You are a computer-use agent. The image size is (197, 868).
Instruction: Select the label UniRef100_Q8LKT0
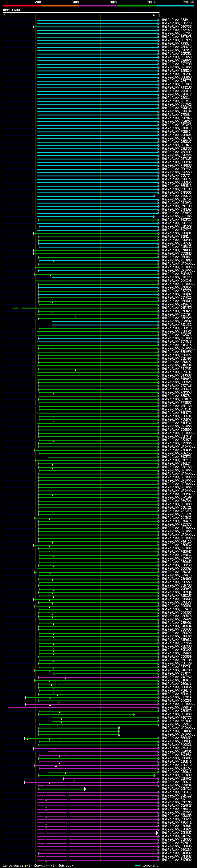coord(176,47)
